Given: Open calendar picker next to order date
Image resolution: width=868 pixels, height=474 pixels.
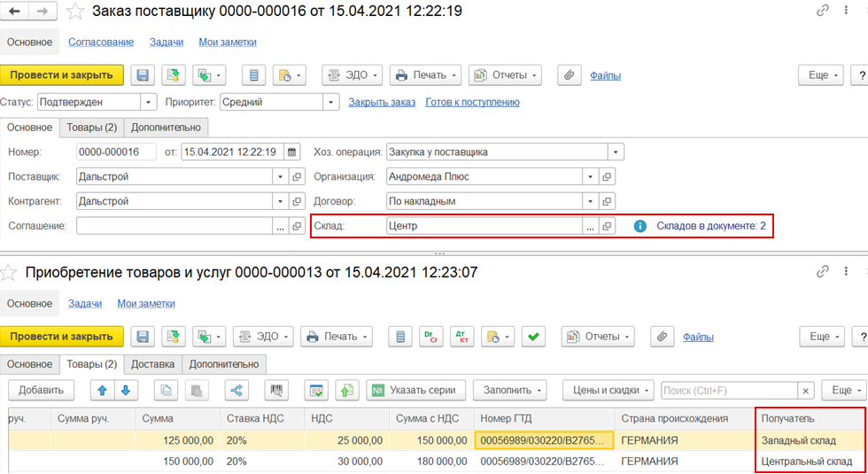Looking at the screenshot, I should (291, 152).
